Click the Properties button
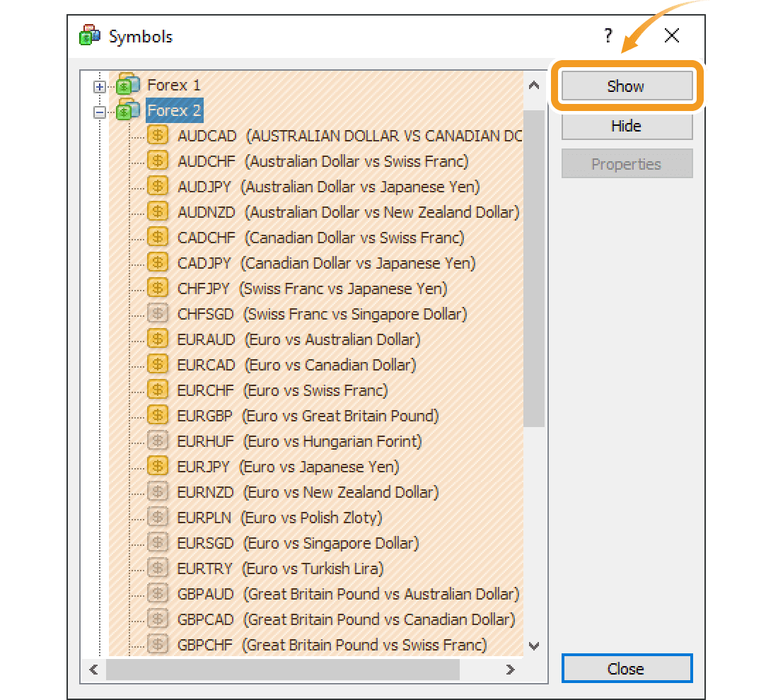The width and height of the screenshot is (778, 700). pos(627,164)
